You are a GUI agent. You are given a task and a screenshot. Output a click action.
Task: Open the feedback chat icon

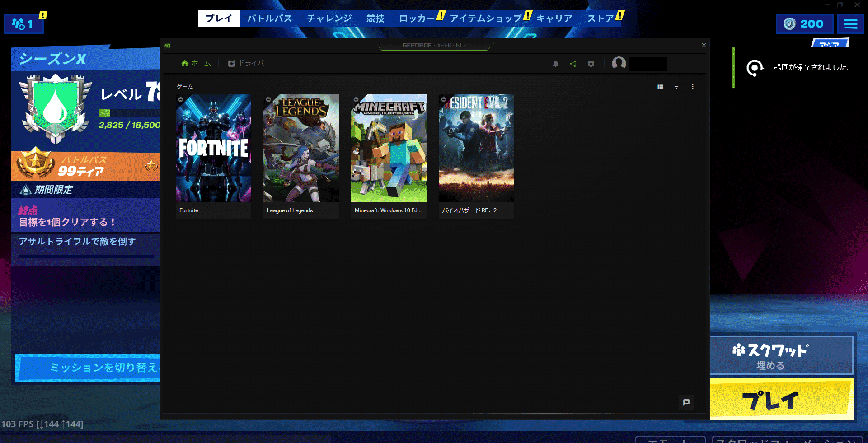tap(686, 402)
